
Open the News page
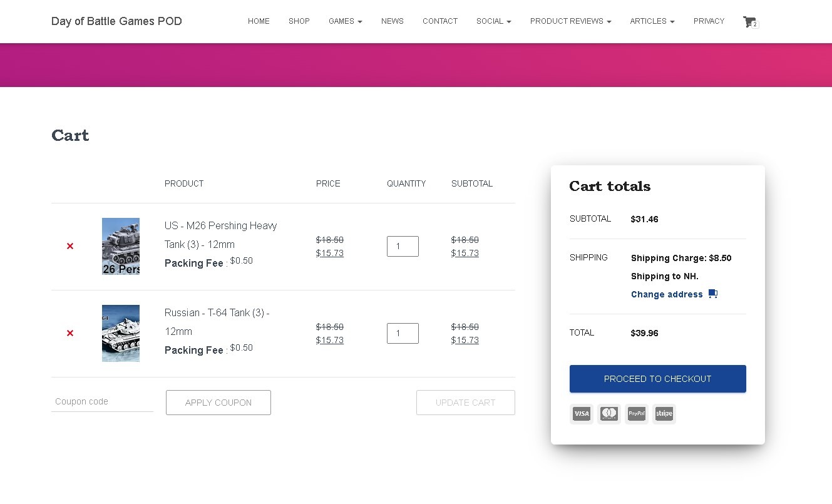[x=393, y=21]
